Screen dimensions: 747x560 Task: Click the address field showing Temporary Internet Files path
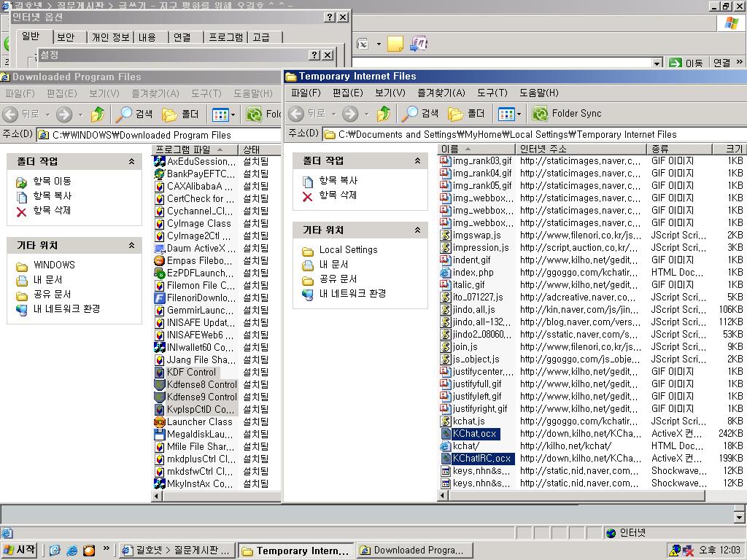[511, 134]
